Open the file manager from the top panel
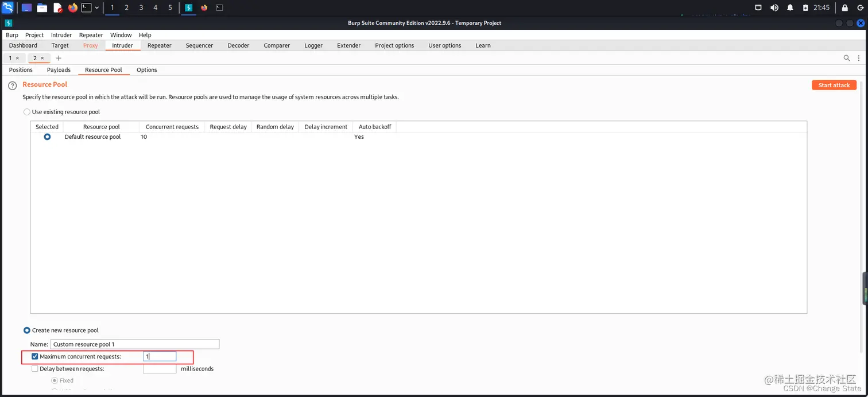The width and height of the screenshot is (868, 397). [x=42, y=7]
